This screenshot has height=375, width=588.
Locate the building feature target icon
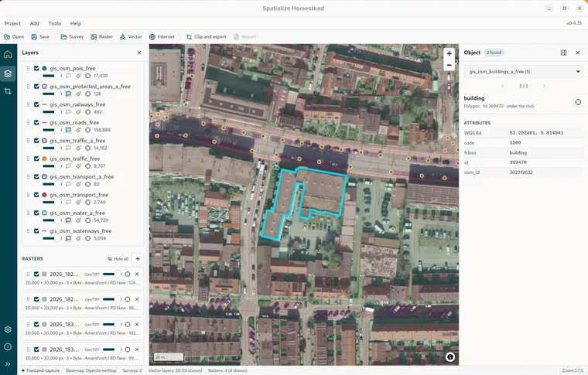pyautogui.click(x=578, y=102)
